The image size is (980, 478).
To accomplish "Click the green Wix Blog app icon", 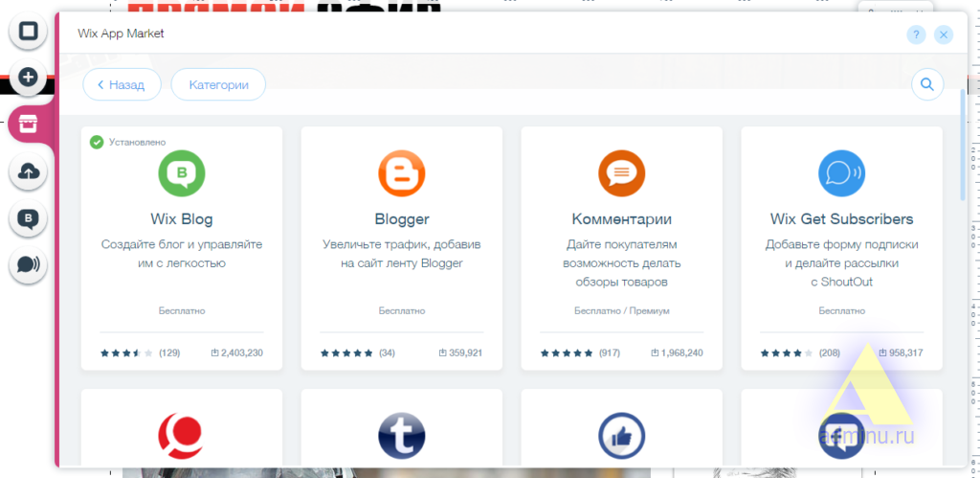I will tap(182, 173).
